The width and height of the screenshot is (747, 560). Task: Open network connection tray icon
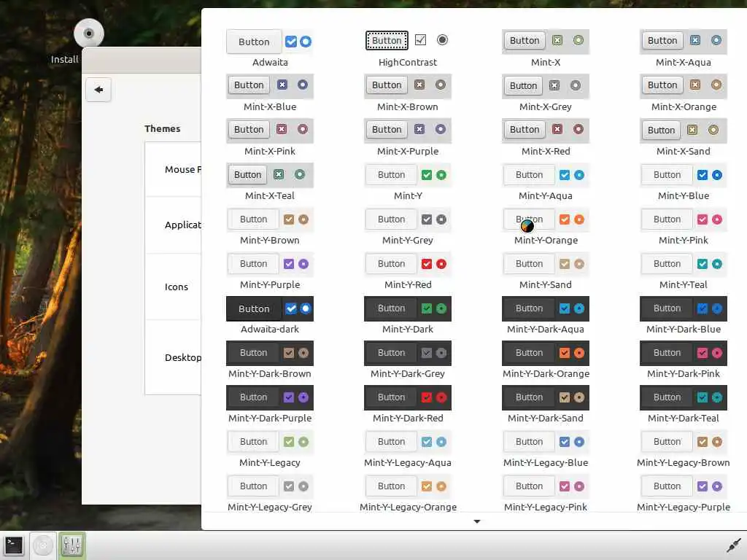pyautogui.click(x=733, y=545)
